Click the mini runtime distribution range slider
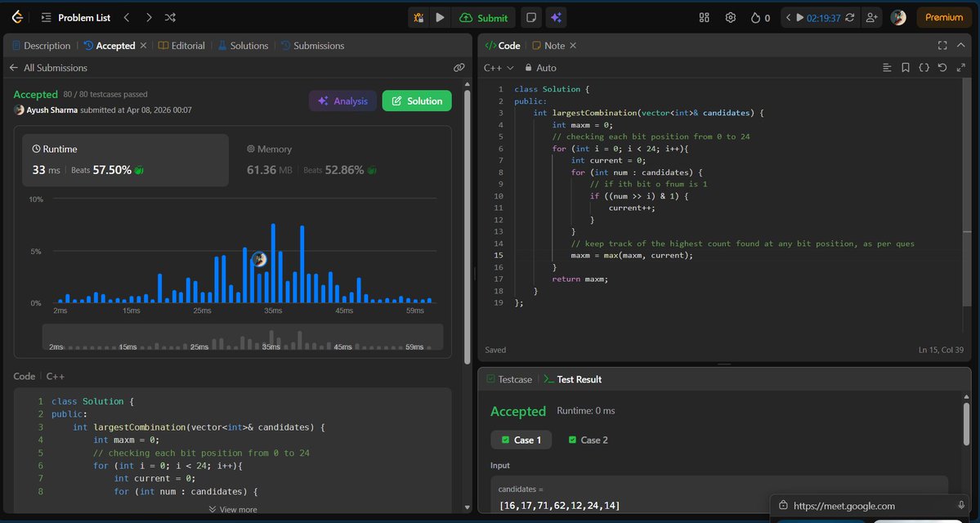The width and height of the screenshot is (980, 523). point(243,337)
